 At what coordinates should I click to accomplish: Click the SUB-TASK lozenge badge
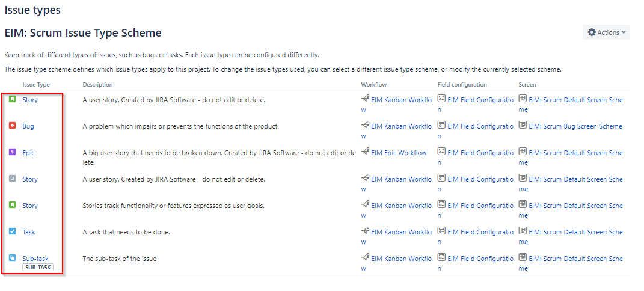(x=38, y=268)
